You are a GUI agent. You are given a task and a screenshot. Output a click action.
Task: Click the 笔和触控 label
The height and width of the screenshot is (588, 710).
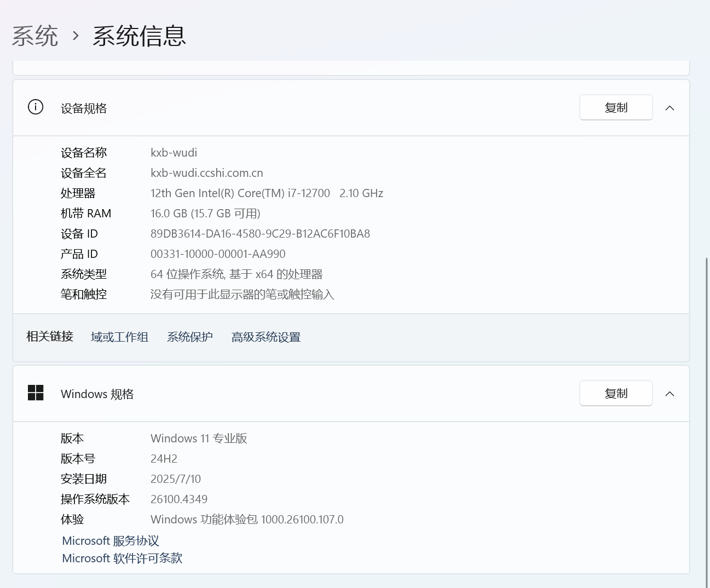pyautogui.click(x=84, y=295)
